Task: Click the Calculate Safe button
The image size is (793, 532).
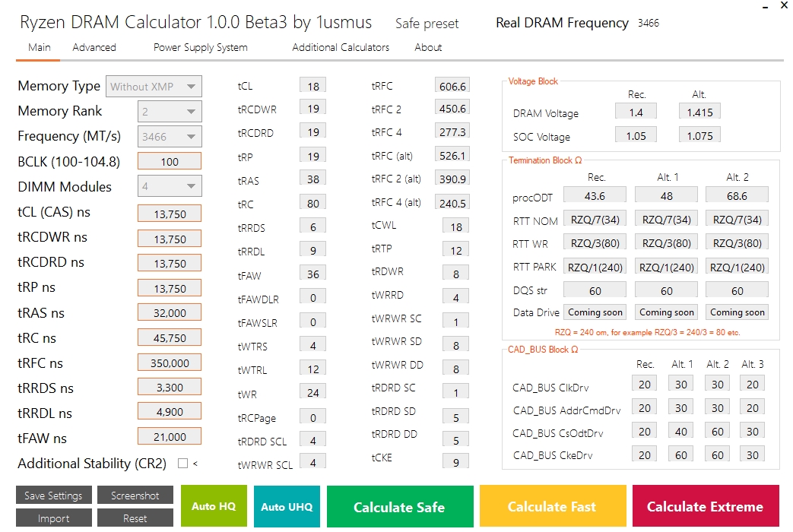Action: click(400, 506)
